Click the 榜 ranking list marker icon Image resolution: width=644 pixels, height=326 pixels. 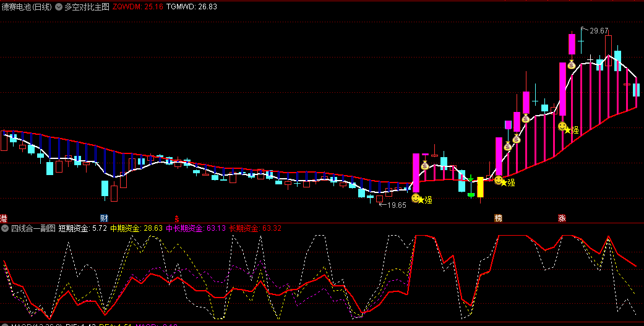pyautogui.click(x=498, y=218)
